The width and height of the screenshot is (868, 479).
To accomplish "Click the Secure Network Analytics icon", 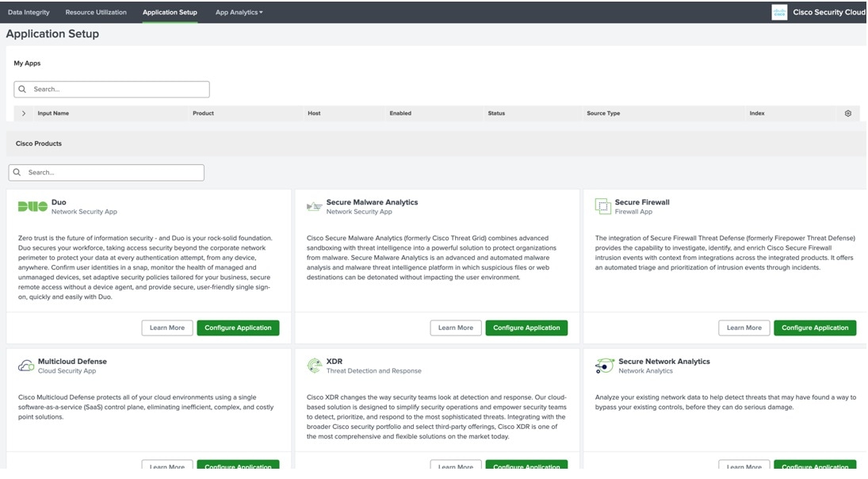I will click(x=604, y=366).
